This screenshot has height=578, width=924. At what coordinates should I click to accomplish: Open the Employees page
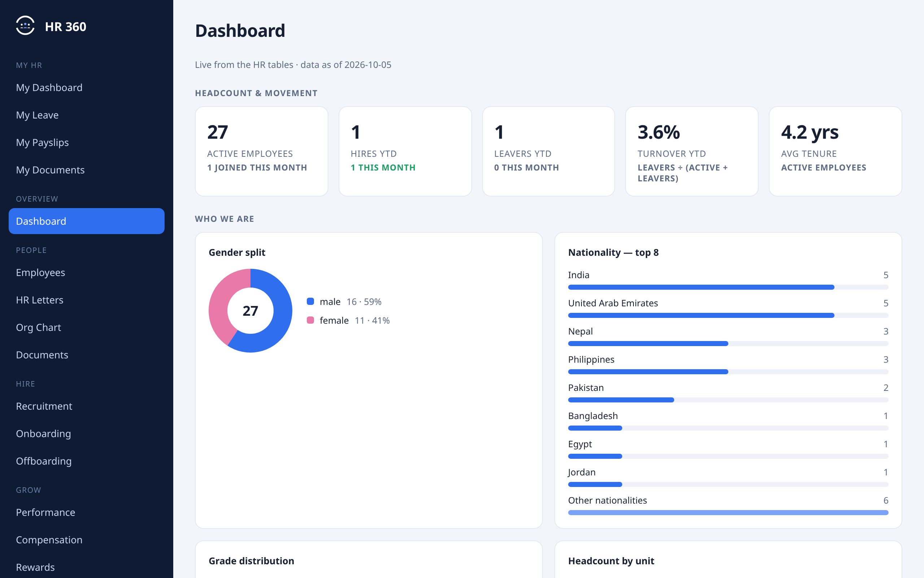pos(87,272)
